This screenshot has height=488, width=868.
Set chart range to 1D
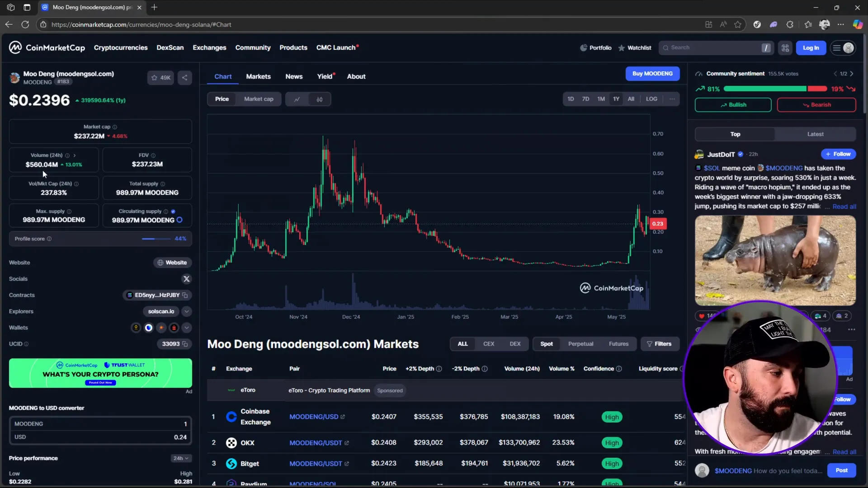[571, 99]
